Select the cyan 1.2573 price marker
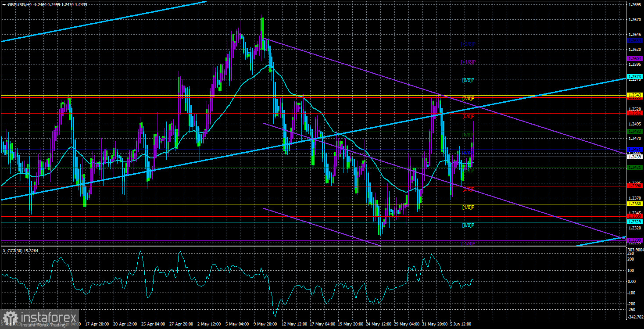 point(634,77)
